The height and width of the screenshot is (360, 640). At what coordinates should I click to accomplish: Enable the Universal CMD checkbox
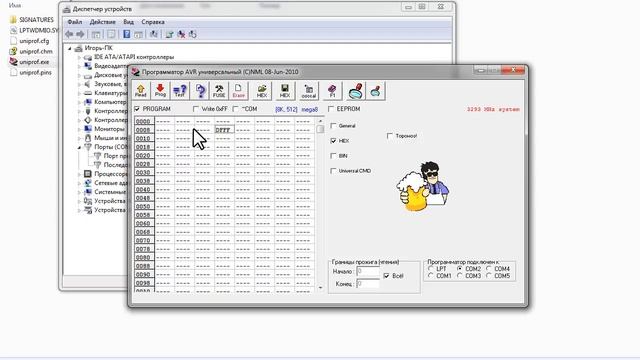click(x=333, y=171)
